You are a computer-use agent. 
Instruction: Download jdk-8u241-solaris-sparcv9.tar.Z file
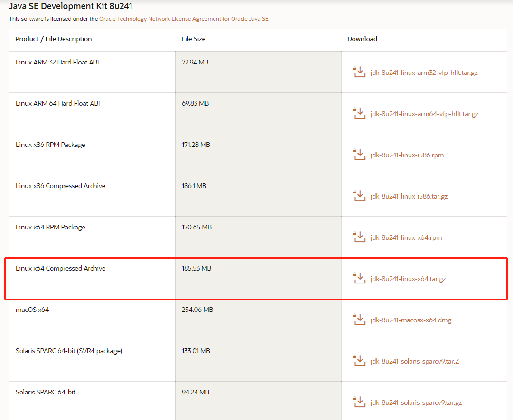coord(414,361)
